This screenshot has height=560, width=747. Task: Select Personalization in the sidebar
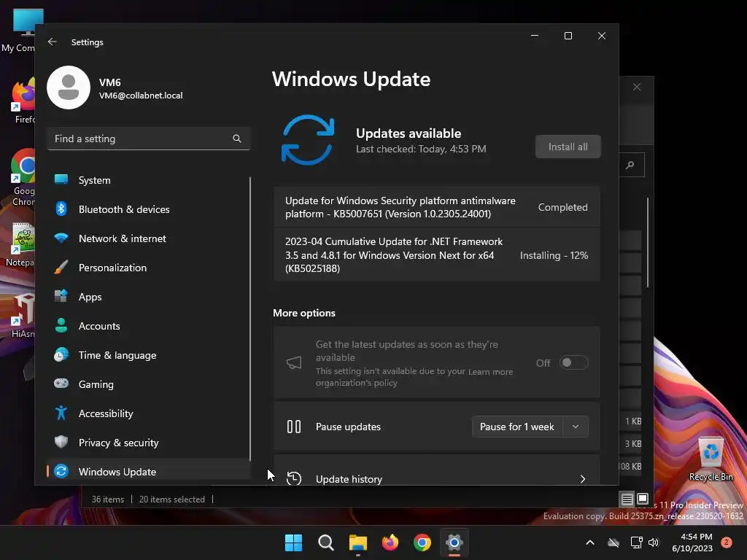[149, 268]
